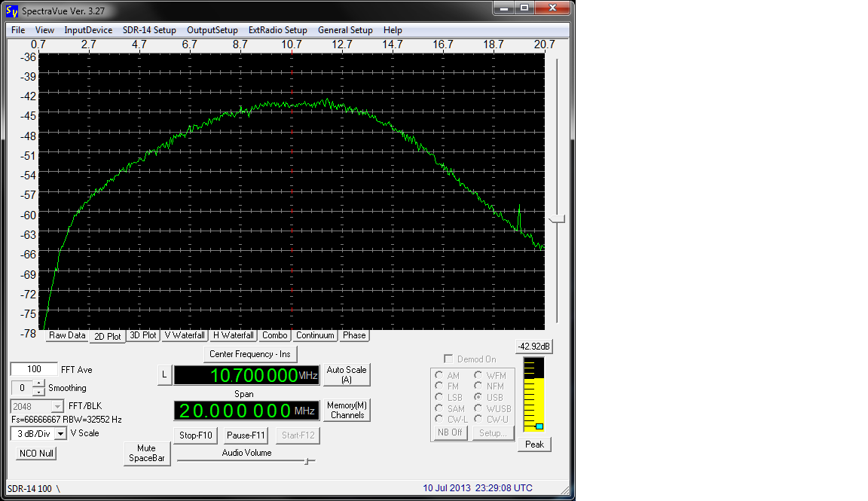Image resolution: width=868 pixels, height=501 pixels.
Task: Click the Stop-F10 button
Action: (197, 435)
